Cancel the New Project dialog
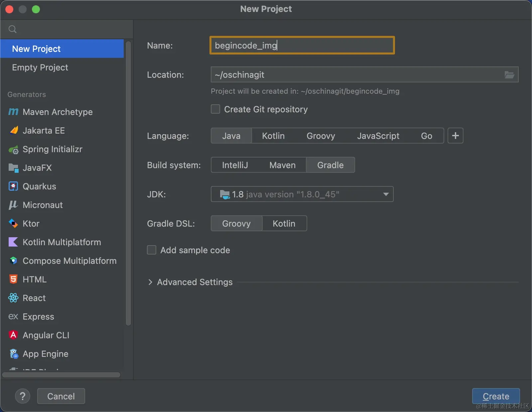This screenshot has width=532, height=412. tap(61, 396)
